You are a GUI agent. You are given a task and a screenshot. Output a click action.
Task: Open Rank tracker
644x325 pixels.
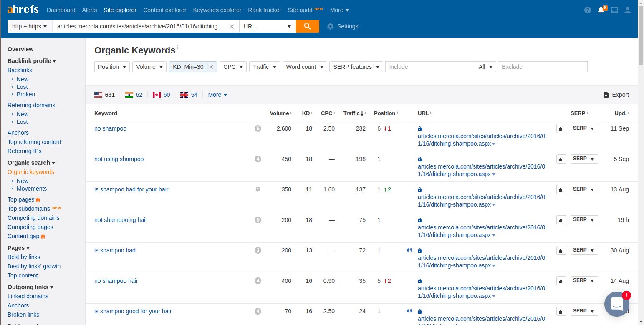[x=265, y=10]
